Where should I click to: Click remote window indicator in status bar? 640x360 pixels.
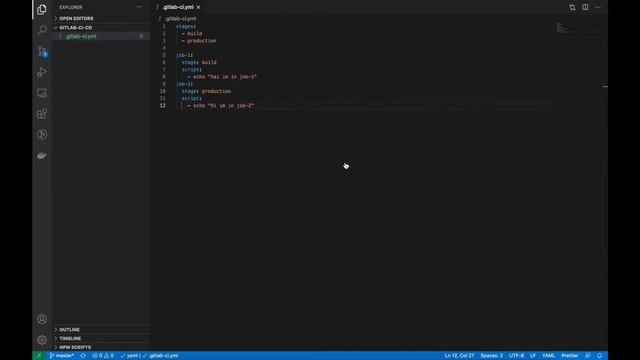coord(39,356)
